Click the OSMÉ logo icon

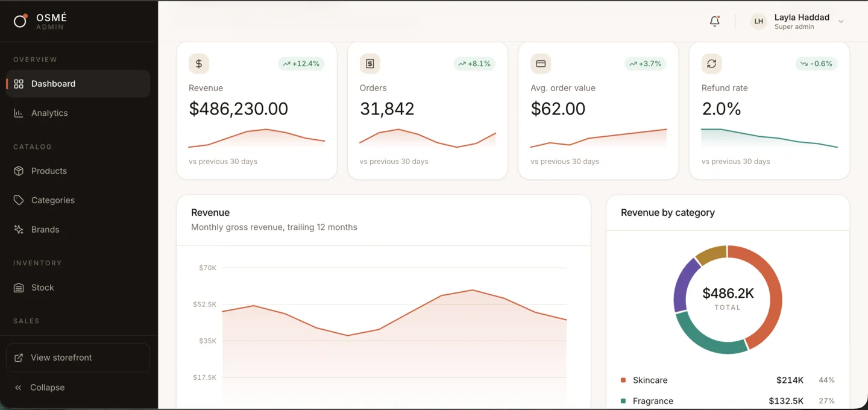coord(20,21)
